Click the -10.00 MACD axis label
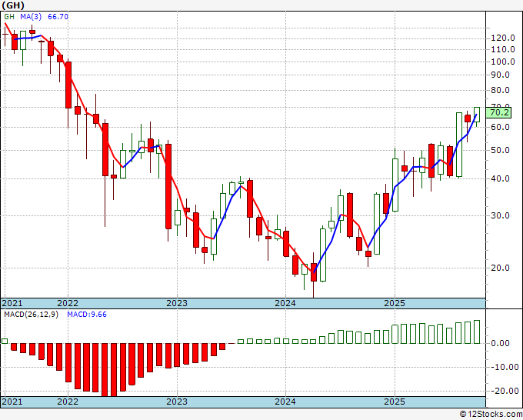 pyautogui.click(x=505, y=367)
